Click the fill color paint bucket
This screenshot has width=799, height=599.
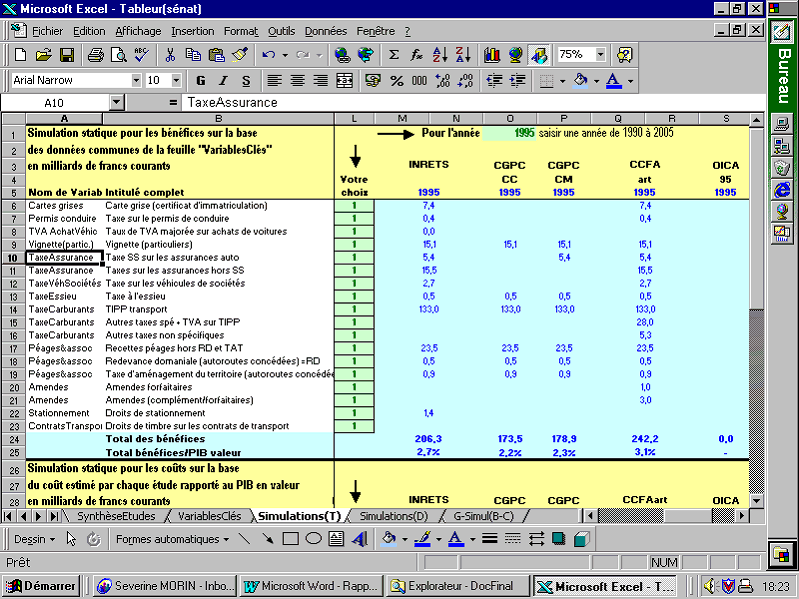pyautogui.click(x=580, y=80)
